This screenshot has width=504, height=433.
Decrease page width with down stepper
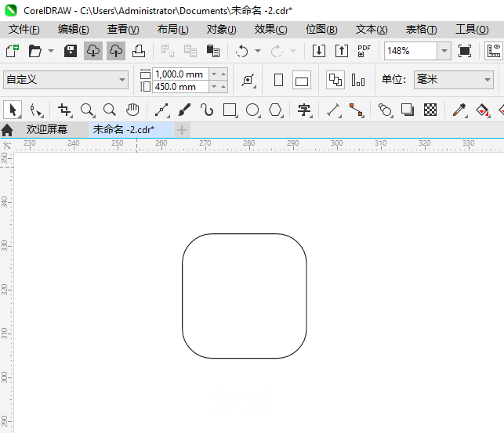point(214,74)
